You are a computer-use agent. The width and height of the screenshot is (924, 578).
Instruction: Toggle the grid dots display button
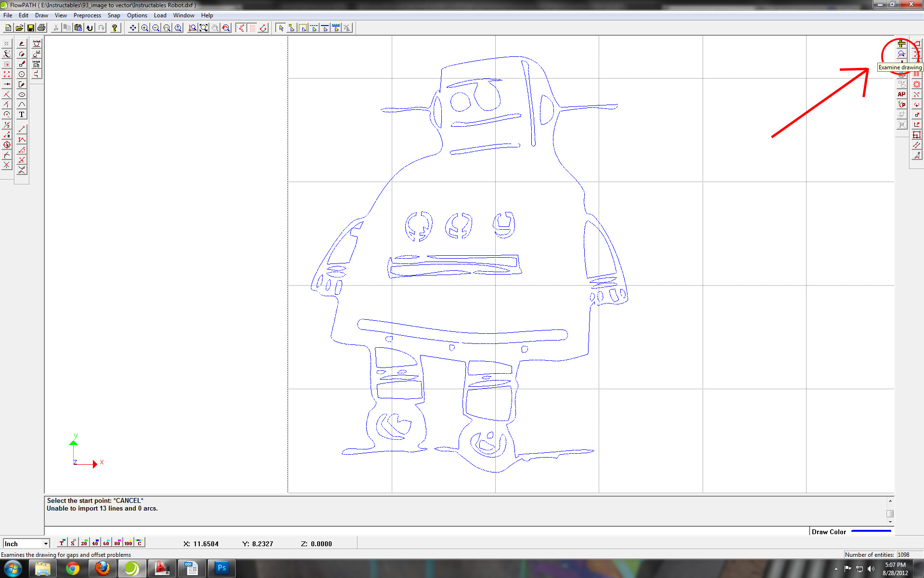[252, 28]
